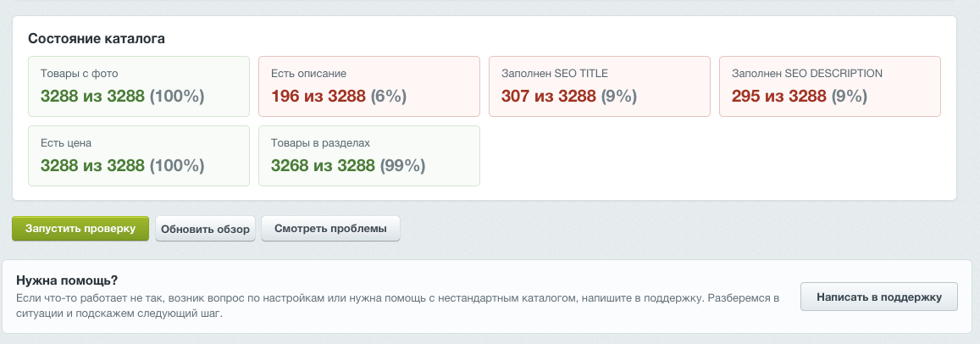Screen dimensions: 980x344
Task: Click the green 3268 из 3288 value
Action: pyautogui.click(x=323, y=166)
